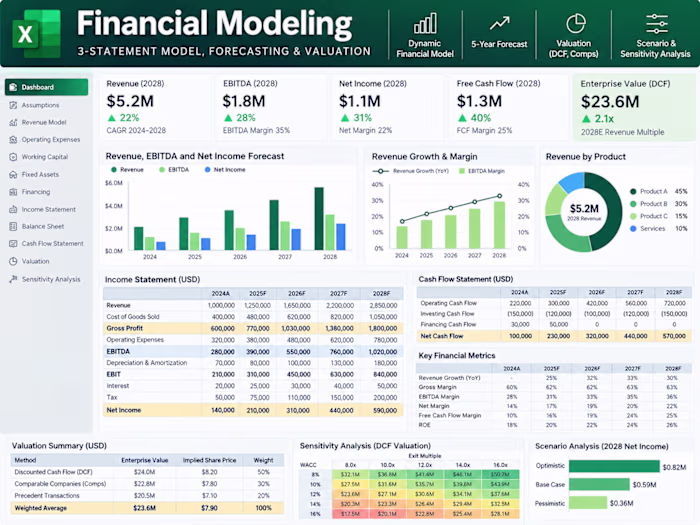Click the Services legend color dot

633,229
